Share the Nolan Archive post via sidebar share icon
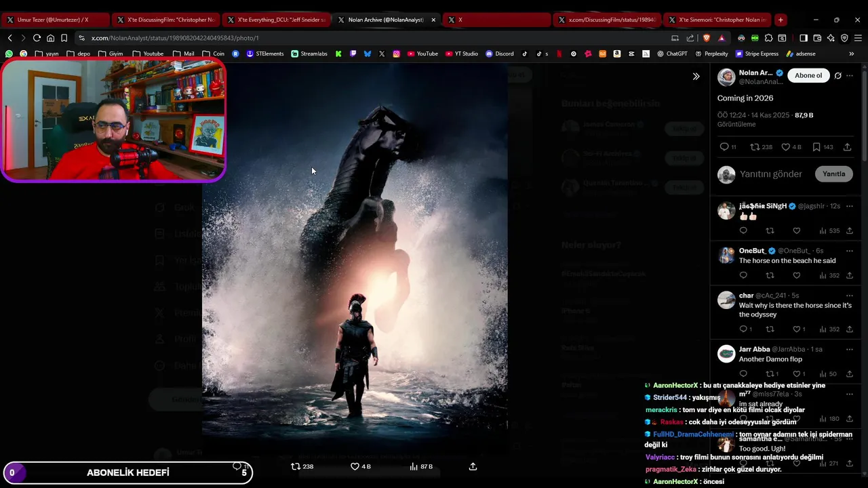This screenshot has height=488, width=868. tap(848, 147)
